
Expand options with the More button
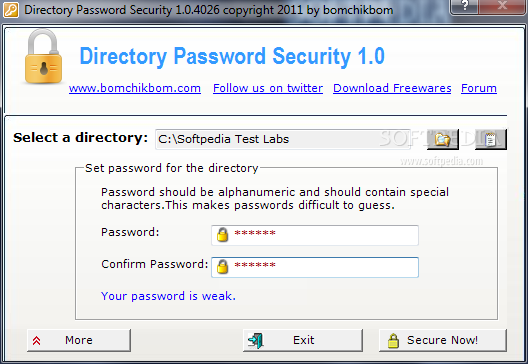click(79, 340)
